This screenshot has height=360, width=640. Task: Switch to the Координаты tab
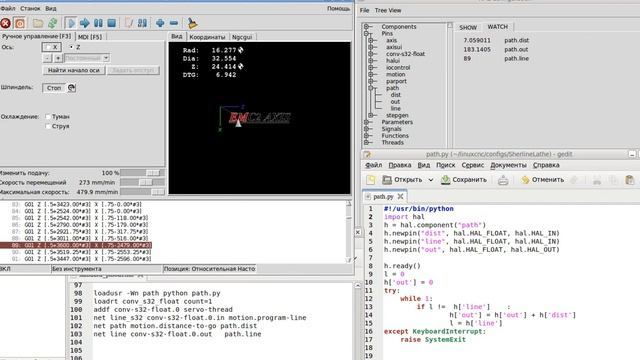(207, 37)
